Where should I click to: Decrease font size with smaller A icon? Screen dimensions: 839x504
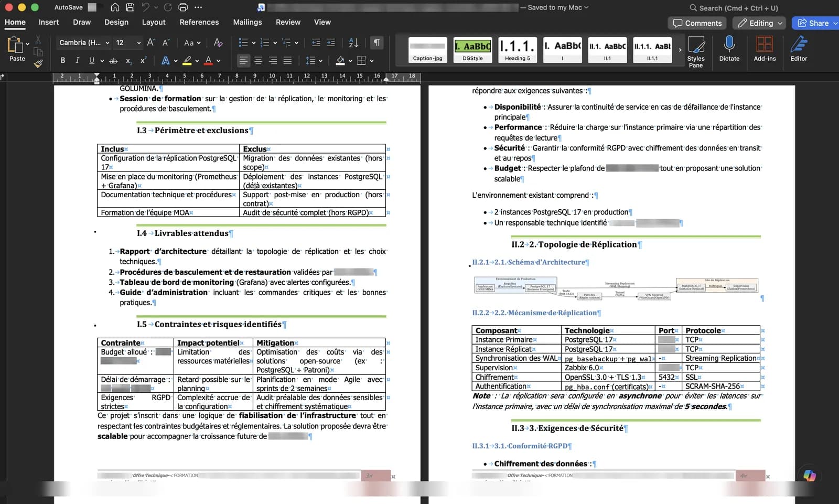click(166, 42)
